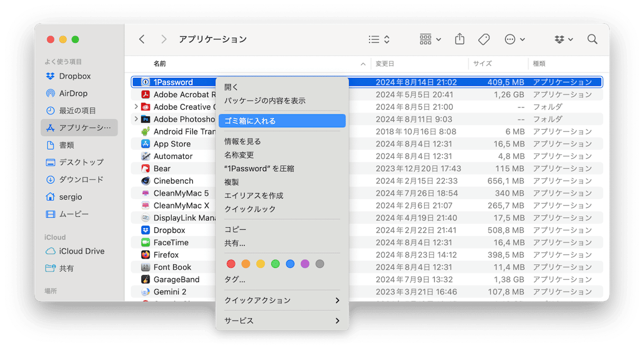This screenshot has width=644, height=347.
Task: Select アプリケーション in the sidebar
Action: click(79, 128)
